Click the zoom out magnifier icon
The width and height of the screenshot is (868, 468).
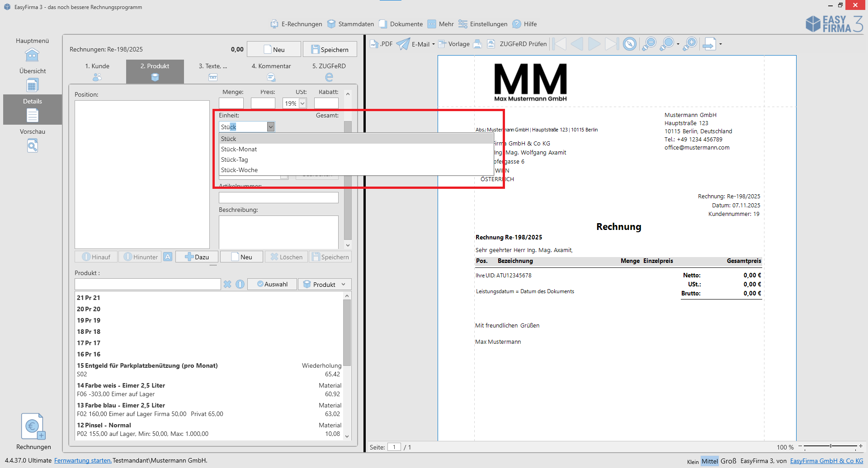(649, 44)
